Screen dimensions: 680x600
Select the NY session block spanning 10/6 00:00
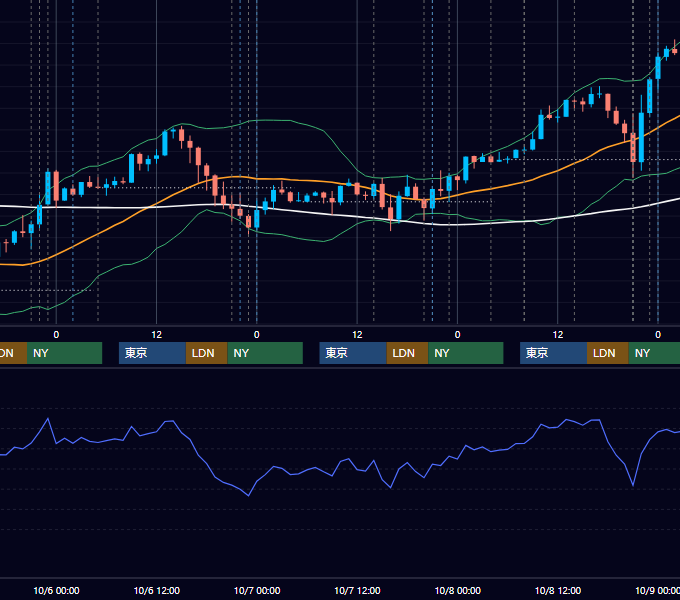coord(64,353)
